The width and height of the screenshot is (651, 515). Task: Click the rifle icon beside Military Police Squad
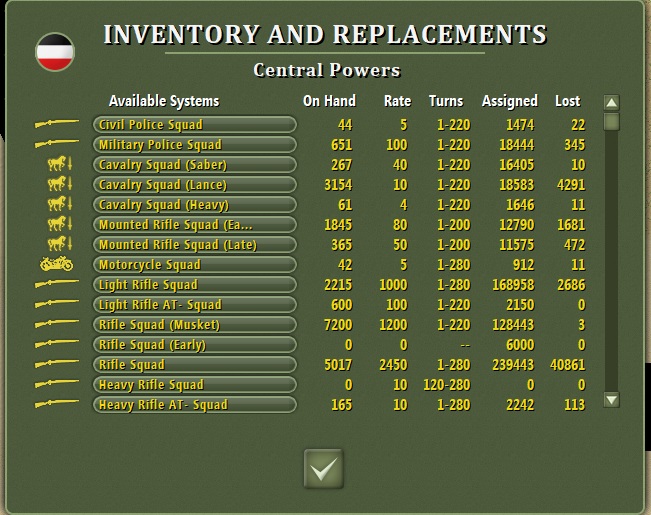click(56, 143)
